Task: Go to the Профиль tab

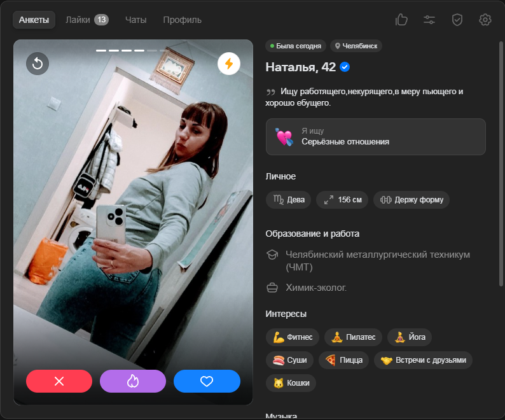Action: (182, 20)
